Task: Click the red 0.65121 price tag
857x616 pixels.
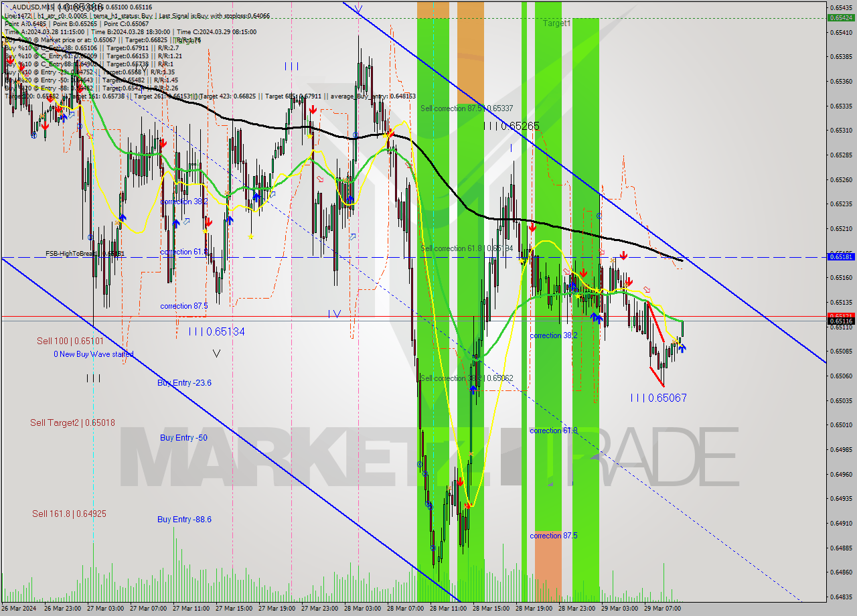Action: (841, 315)
